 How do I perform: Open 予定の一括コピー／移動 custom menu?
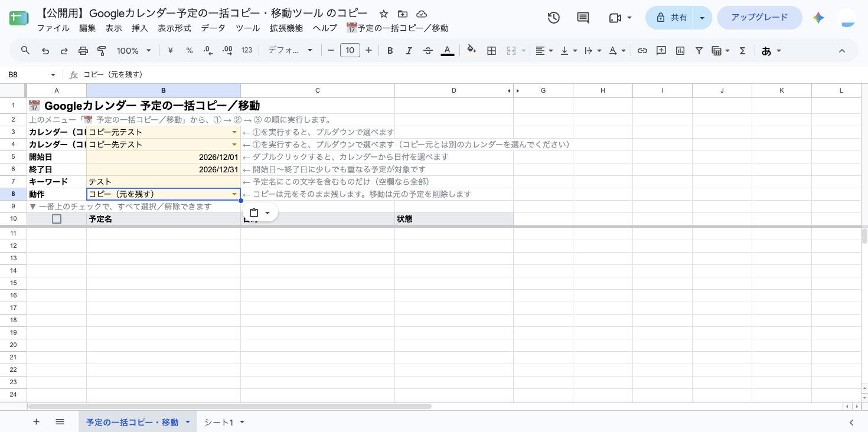(x=397, y=28)
